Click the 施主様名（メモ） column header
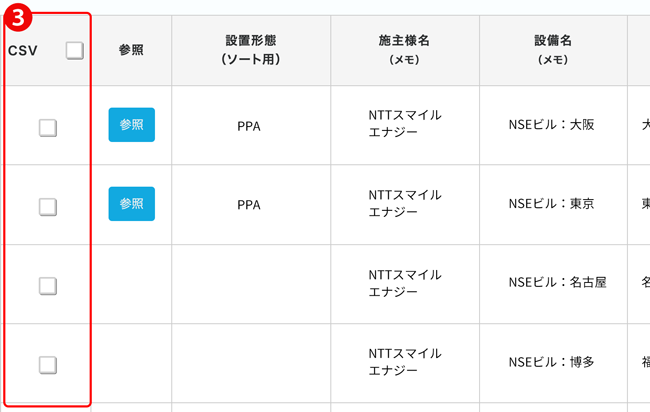This screenshot has height=412, width=650. coord(405,50)
